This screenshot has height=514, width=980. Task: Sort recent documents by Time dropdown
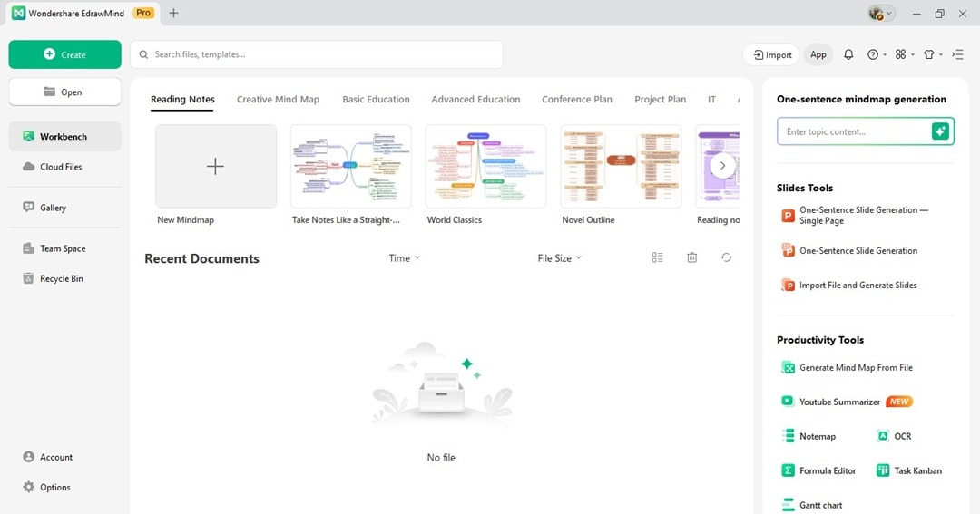click(405, 258)
